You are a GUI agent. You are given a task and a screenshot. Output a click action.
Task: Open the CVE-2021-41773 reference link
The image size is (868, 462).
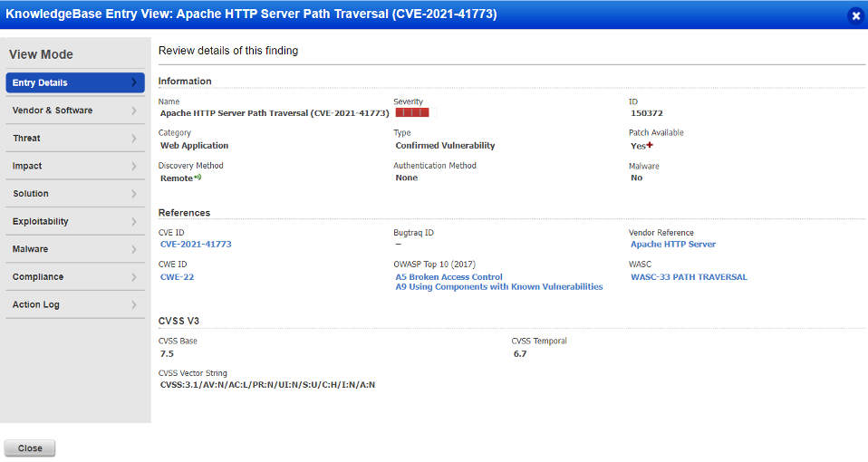pos(196,244)
